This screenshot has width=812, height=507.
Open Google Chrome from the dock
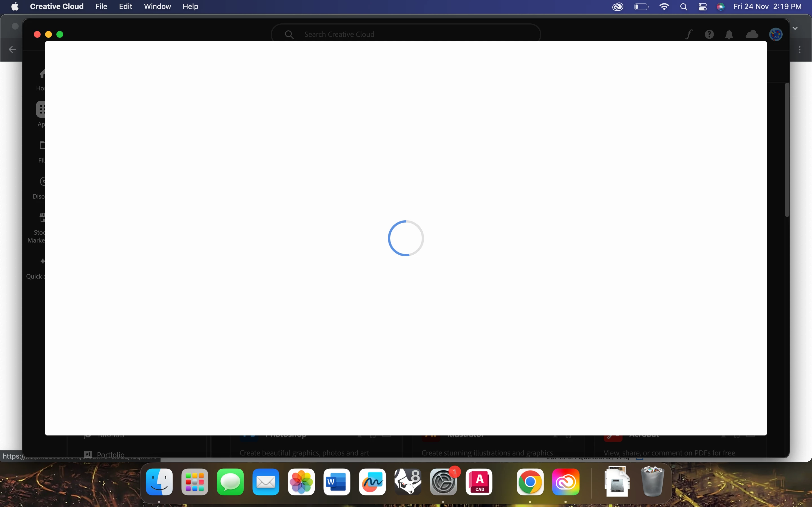pos(530,482)
